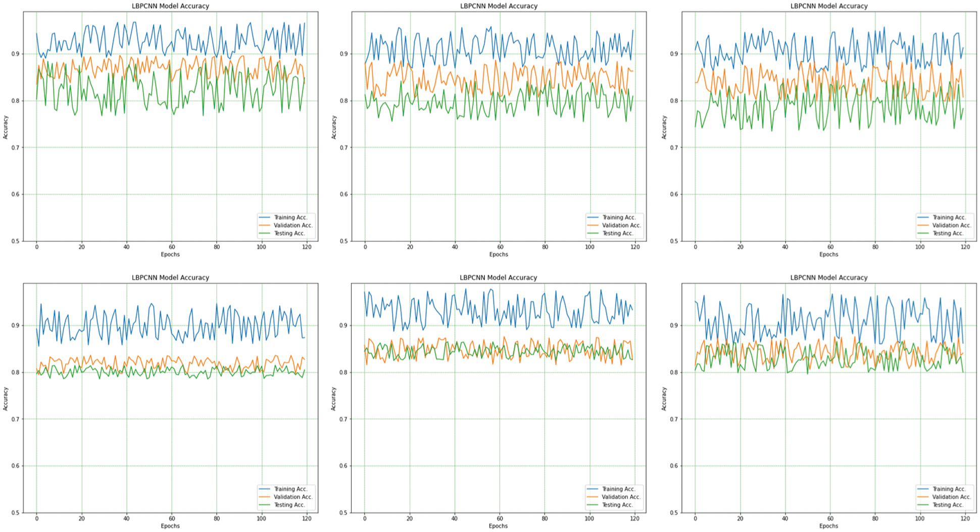The image size is (980, 532).
Task: Click the orange Validation Acc. legend line in bottom-middle plot
Action: point(594,497)
